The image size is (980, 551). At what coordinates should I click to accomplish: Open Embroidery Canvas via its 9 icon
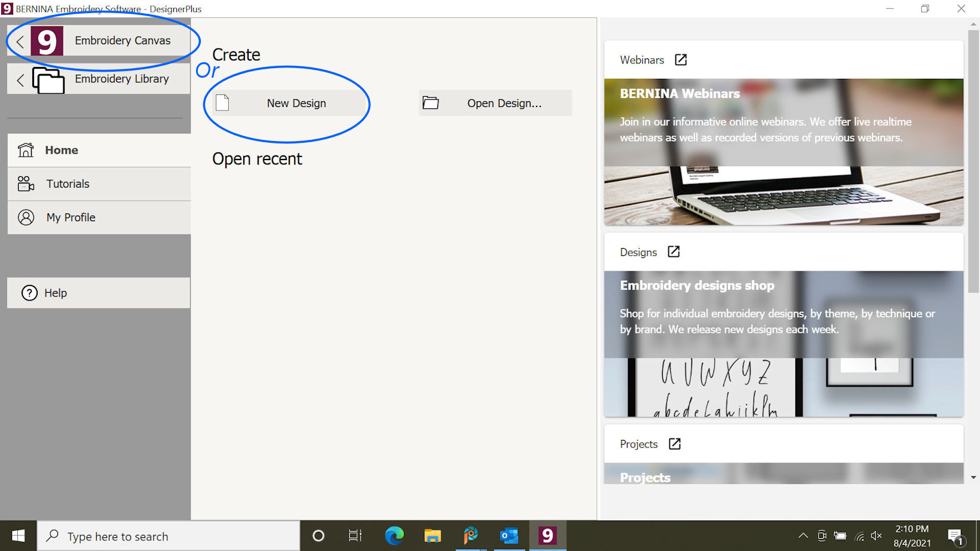(47, 41)
